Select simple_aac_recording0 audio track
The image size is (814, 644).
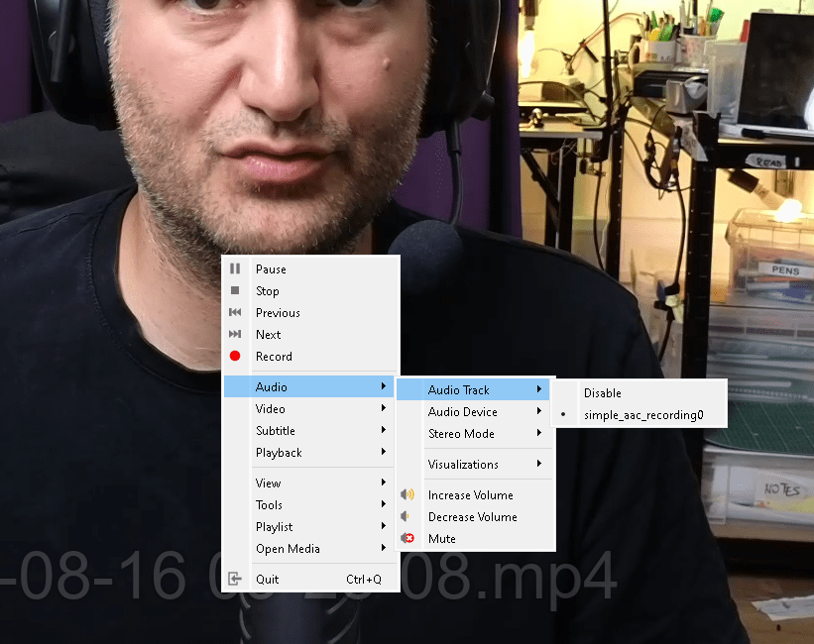(639, 414)
